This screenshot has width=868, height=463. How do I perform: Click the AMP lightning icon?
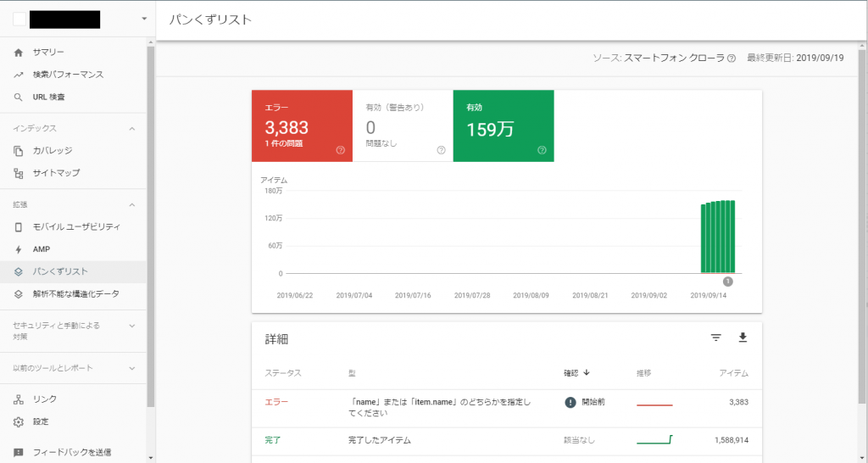point(19,250)
